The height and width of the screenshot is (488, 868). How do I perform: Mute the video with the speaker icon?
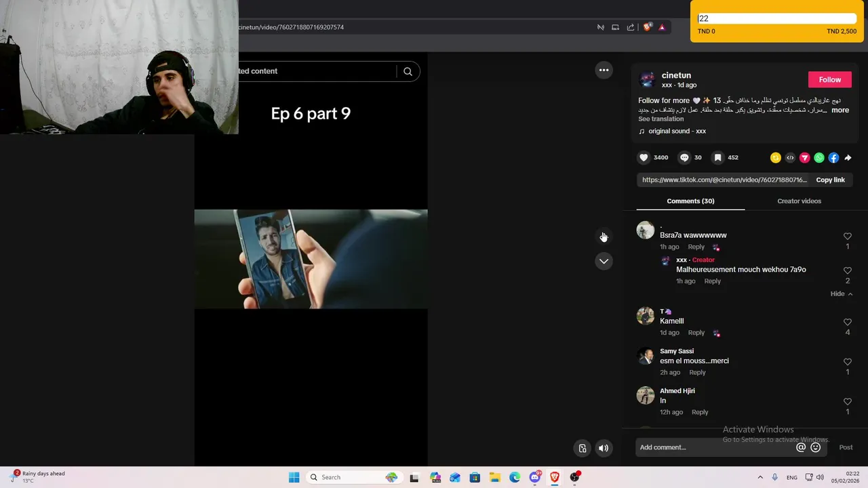click(604, 448)
